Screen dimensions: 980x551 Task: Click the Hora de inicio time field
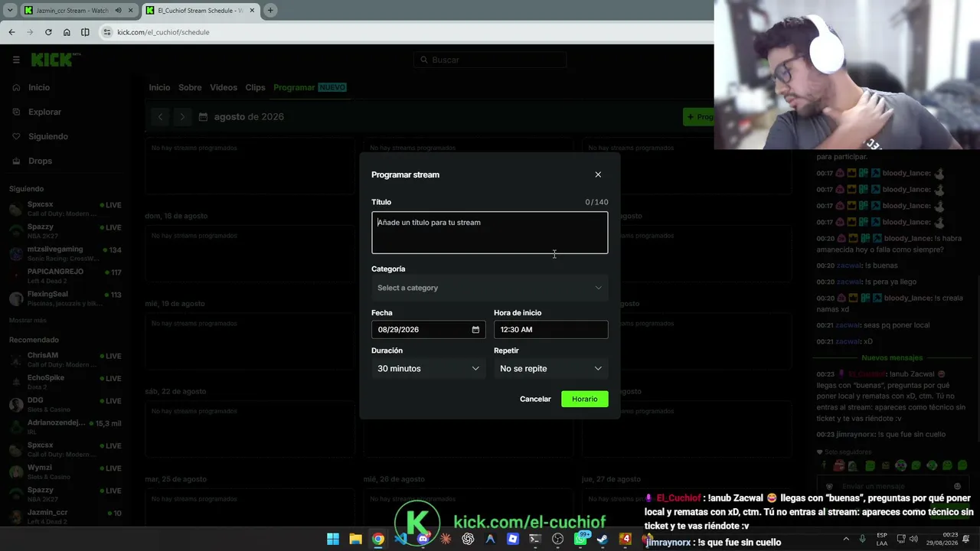550,330
